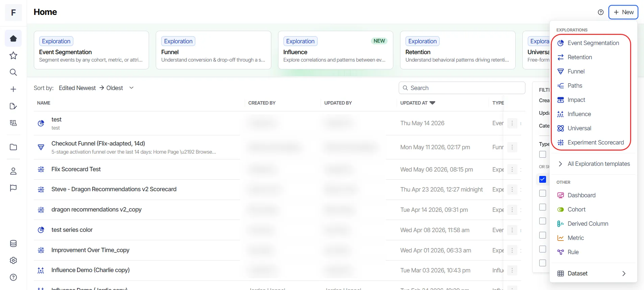Click the F workspace logo
The image size is (644, 290).
coord(14,13)
